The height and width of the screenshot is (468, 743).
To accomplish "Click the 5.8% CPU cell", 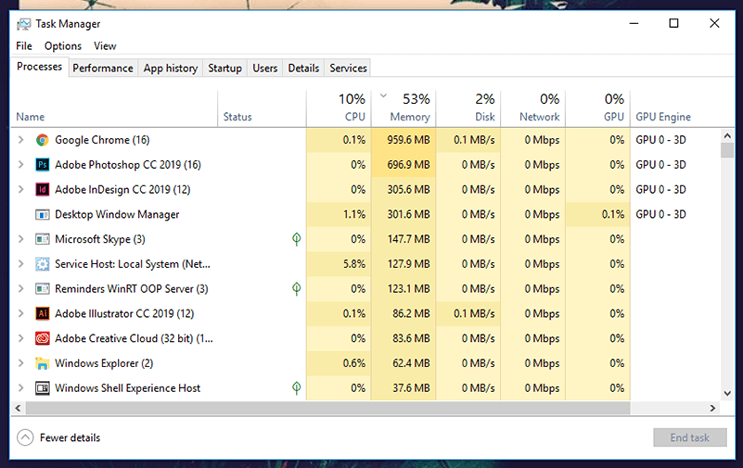I will click(x=339, y=264).
